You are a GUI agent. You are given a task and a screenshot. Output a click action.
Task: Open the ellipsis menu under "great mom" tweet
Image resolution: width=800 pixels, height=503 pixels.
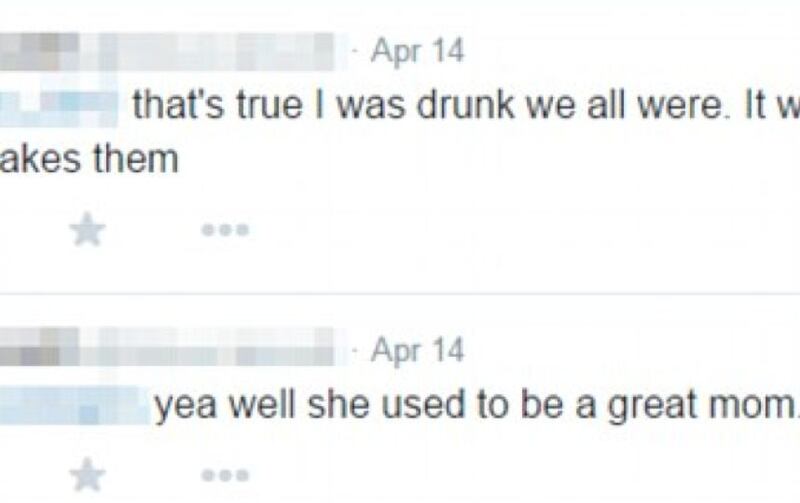[224, 473]
